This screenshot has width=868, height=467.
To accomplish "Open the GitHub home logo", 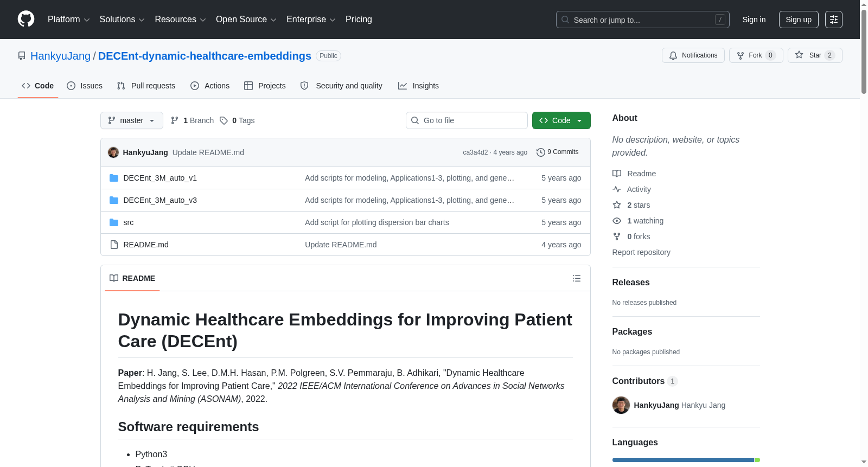I will click(x=26, y=19).
